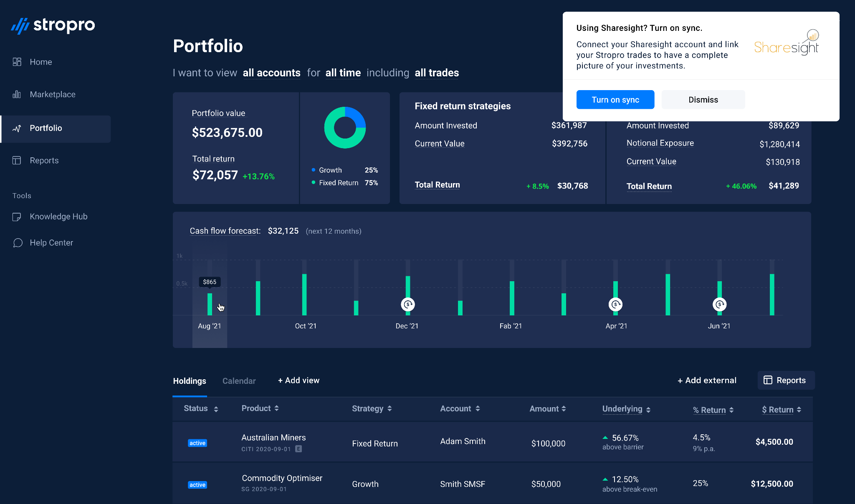Click the active badge on Australian Miners
855x504 pixels.
[x=197, y=443]
